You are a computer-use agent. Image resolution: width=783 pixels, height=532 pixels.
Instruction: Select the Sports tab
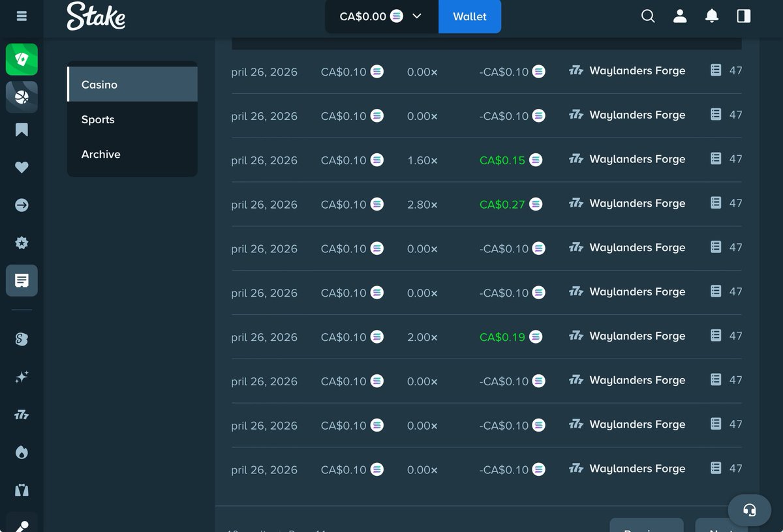(x=132, y=119)
